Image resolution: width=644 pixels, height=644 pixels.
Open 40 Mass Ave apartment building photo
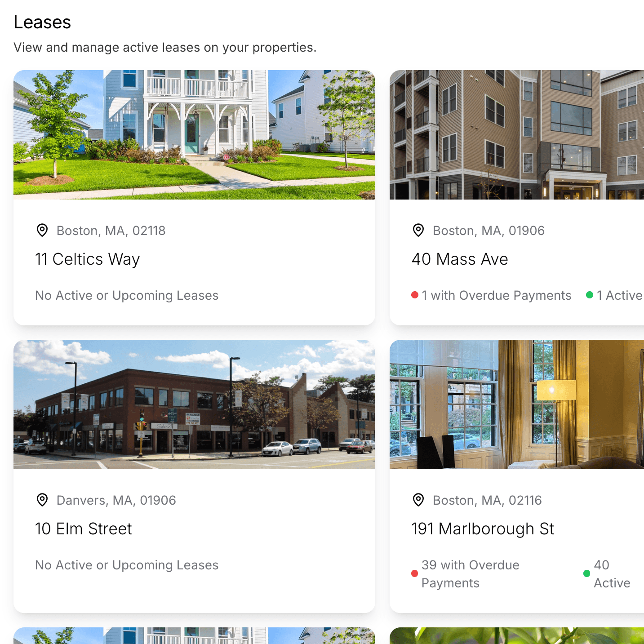click(x=517, y=135)
